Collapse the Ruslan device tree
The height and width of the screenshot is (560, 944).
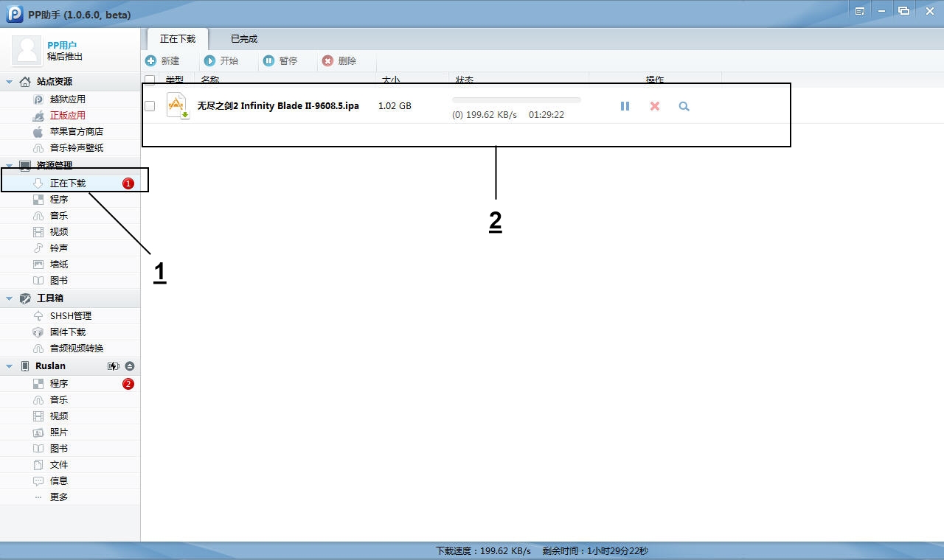[10, 366]
